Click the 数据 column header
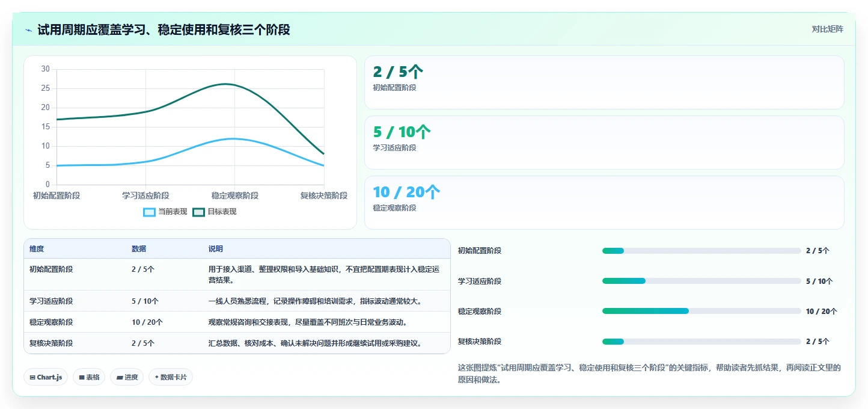The height and width of the screenshot is (409, 868). (x=139, y=249)
